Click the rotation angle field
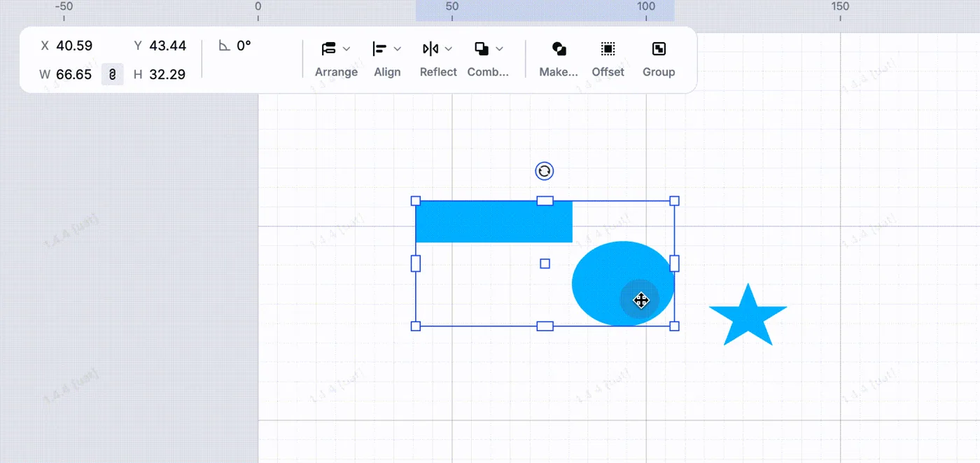The image size is (980, 463). point(244,46)
